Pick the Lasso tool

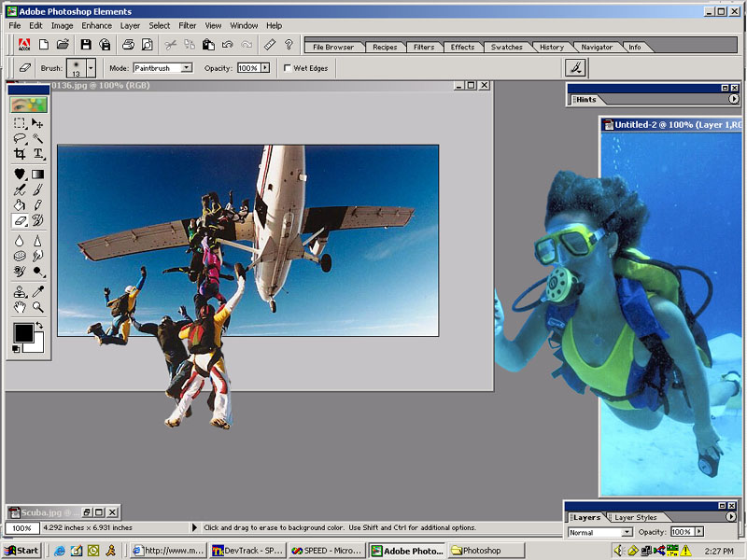[x=20, y=138]
